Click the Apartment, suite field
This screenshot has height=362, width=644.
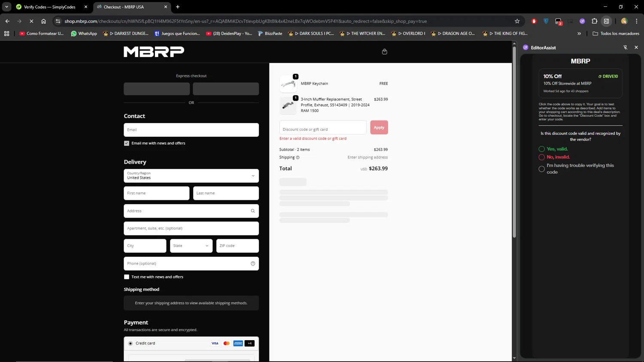[191, 228]
